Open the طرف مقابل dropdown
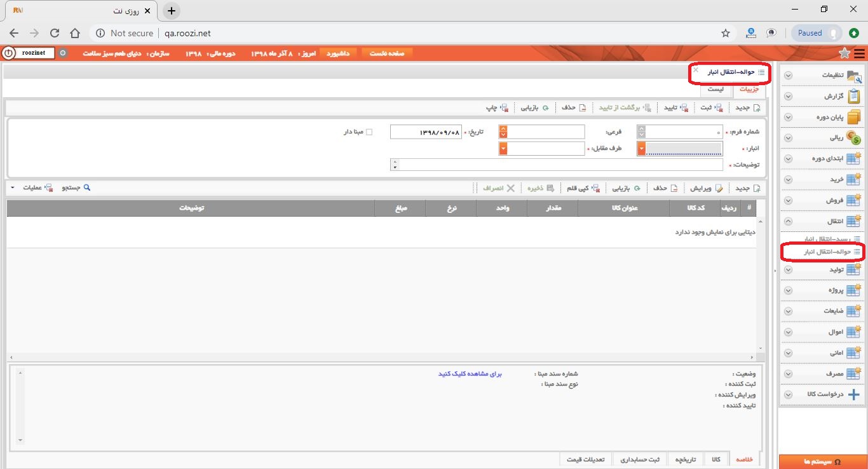Image resolution: width=868 pixels, height=469 pixels. (503, 149)
